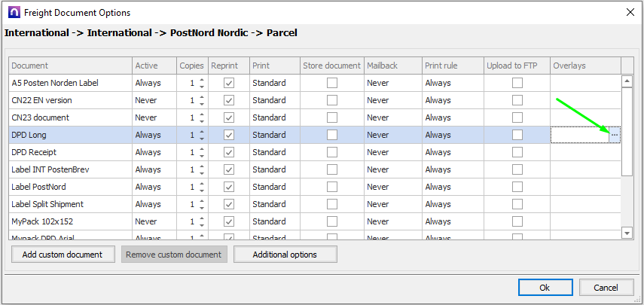Confirm with the Ok button
Viewport: 644px width, 305px height.
click(x=545, y=288)
